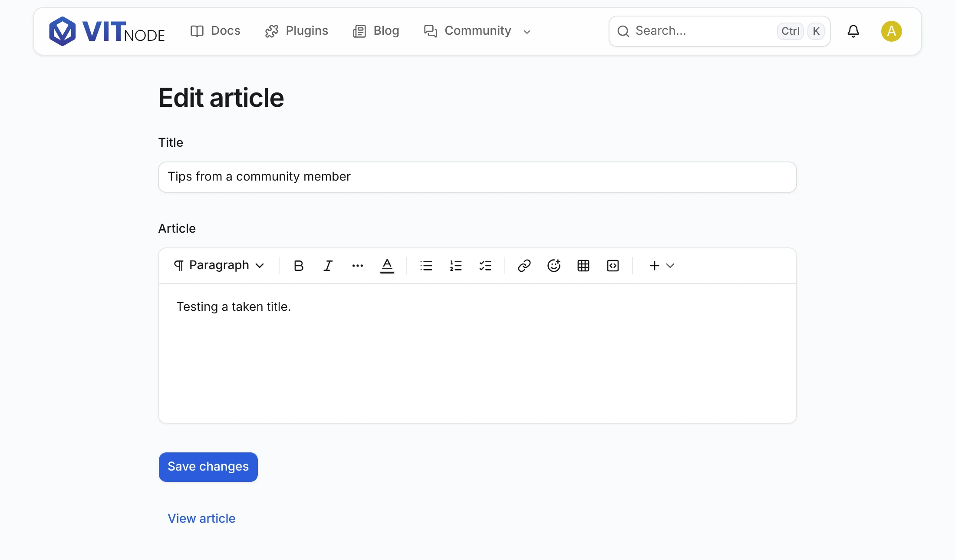Screen dimensions: 955x560
Task: Place cursor in article text area
Action: 477,353
